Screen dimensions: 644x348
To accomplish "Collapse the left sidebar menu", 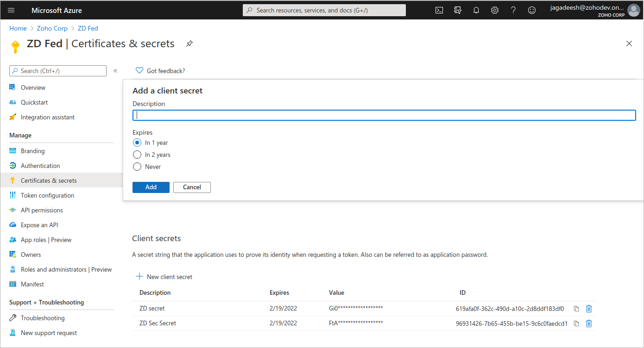I will [115, 71].
